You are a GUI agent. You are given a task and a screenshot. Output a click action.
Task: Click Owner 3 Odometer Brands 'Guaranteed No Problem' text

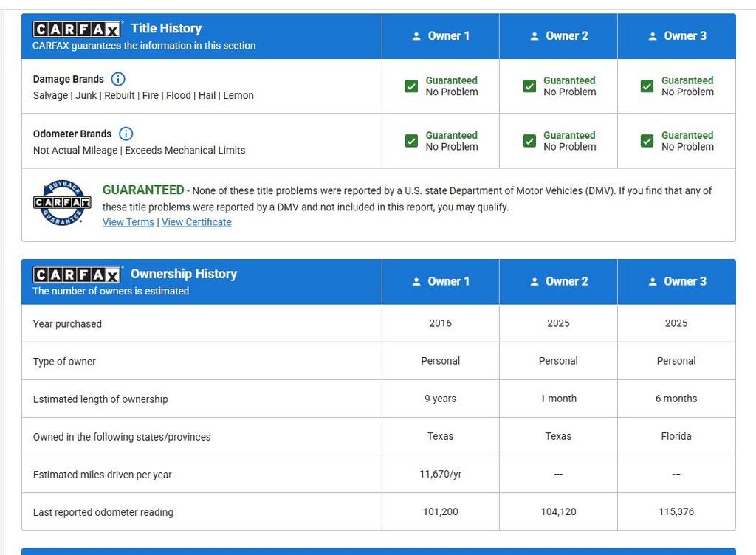tap(687, 141)
